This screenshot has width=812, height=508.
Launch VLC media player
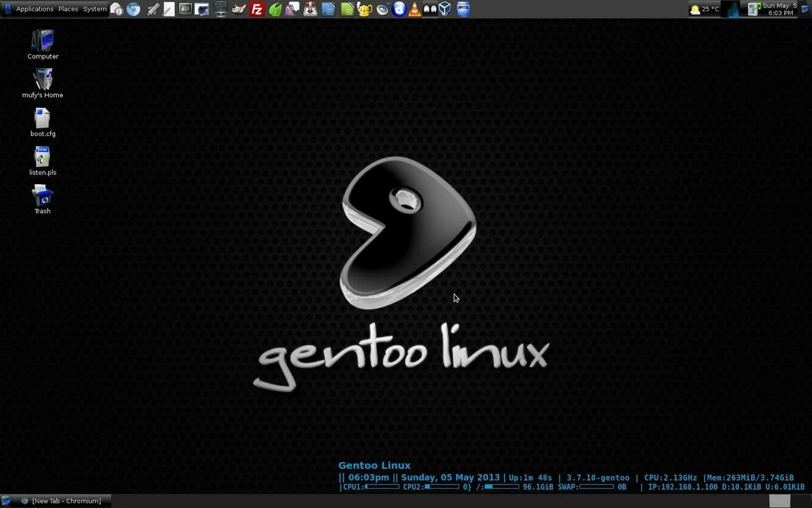coord(416,8)
